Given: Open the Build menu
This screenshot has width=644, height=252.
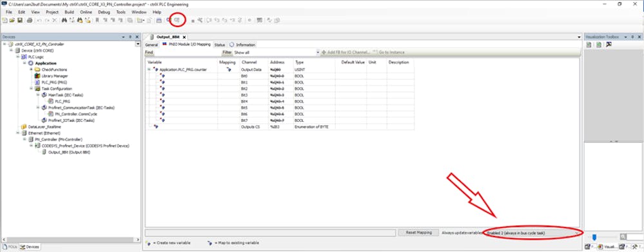Looking at the screenshot, I should (70, 12).
